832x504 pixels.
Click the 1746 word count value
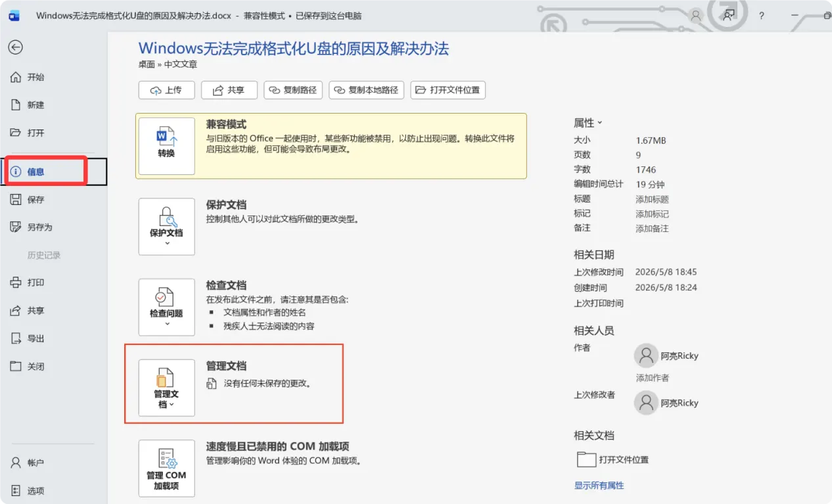646,170
